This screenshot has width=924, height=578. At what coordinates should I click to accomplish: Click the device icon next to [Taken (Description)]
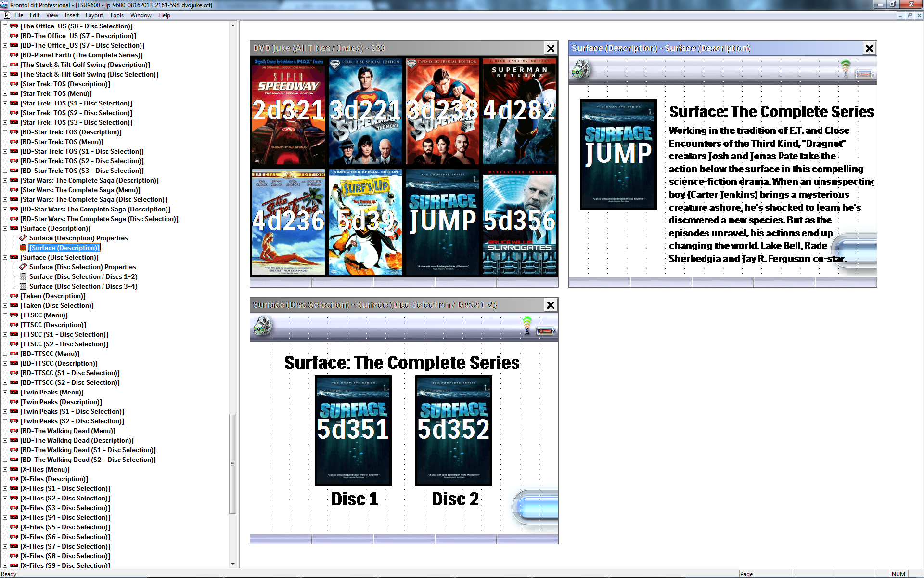click(x=14, y=296)
